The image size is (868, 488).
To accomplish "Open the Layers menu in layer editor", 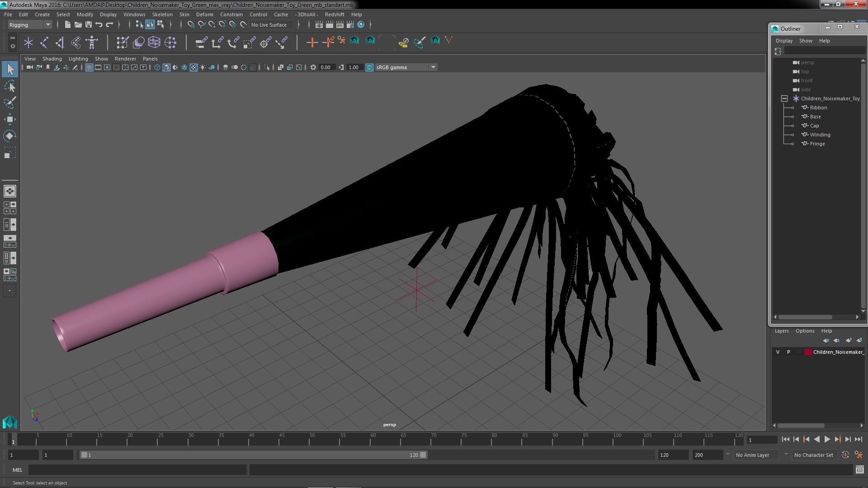I will click(781, 331).
